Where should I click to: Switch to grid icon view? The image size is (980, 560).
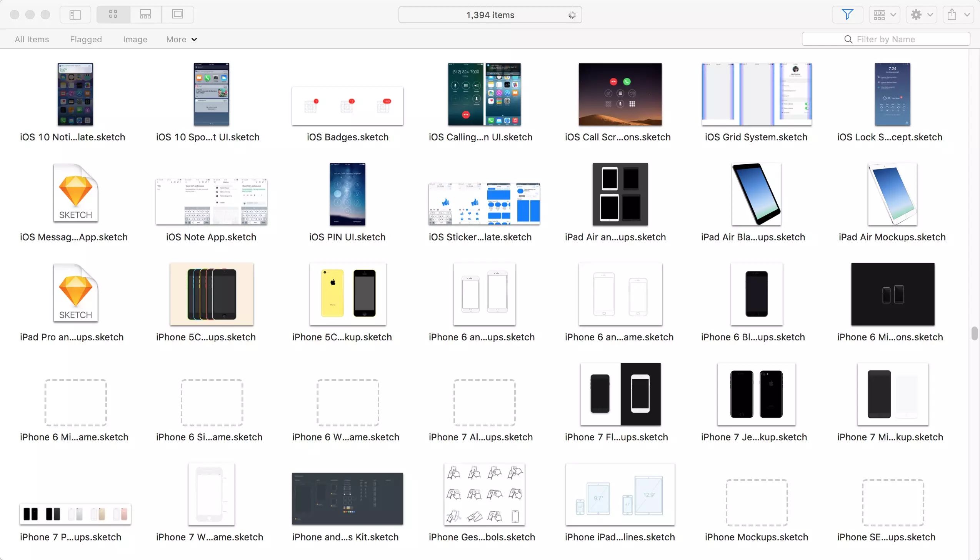[x=113, y=15]
